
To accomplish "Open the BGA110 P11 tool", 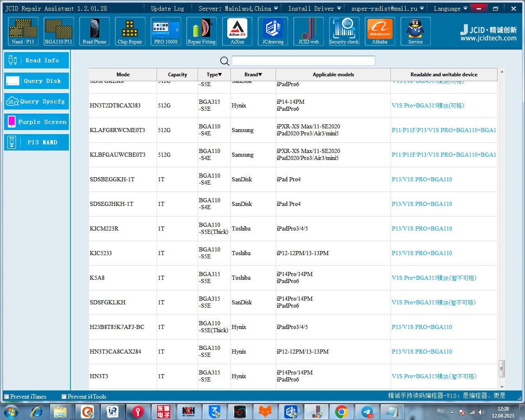I will coord(59,31).
